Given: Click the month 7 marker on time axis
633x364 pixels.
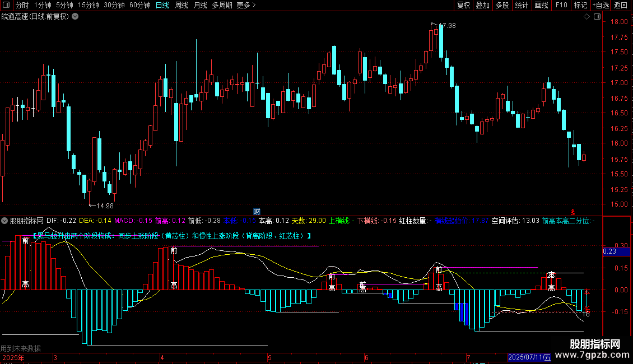Looking at the screenshot, I should (x=468, y=357).
